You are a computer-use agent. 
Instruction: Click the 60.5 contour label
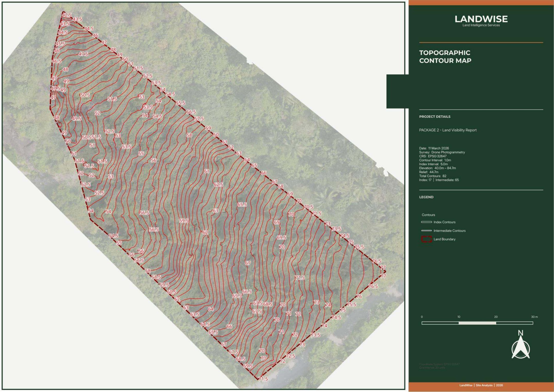click(172, 292)
